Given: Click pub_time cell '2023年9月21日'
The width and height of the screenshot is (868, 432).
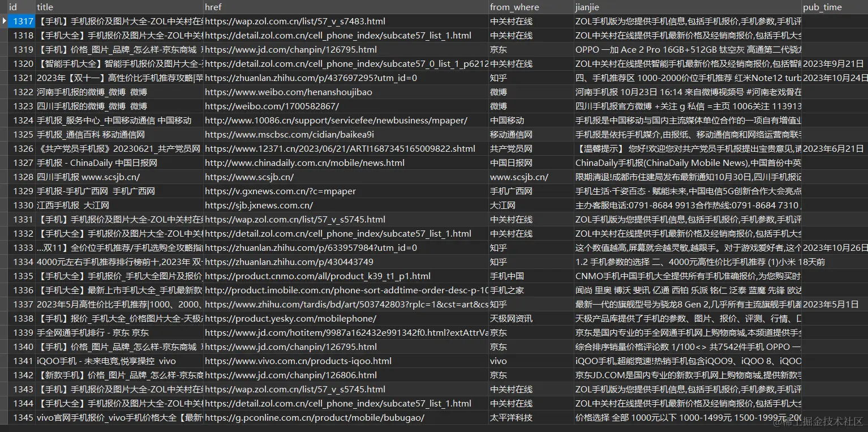Looking at the screenshot, I should (x=833, y=64).
